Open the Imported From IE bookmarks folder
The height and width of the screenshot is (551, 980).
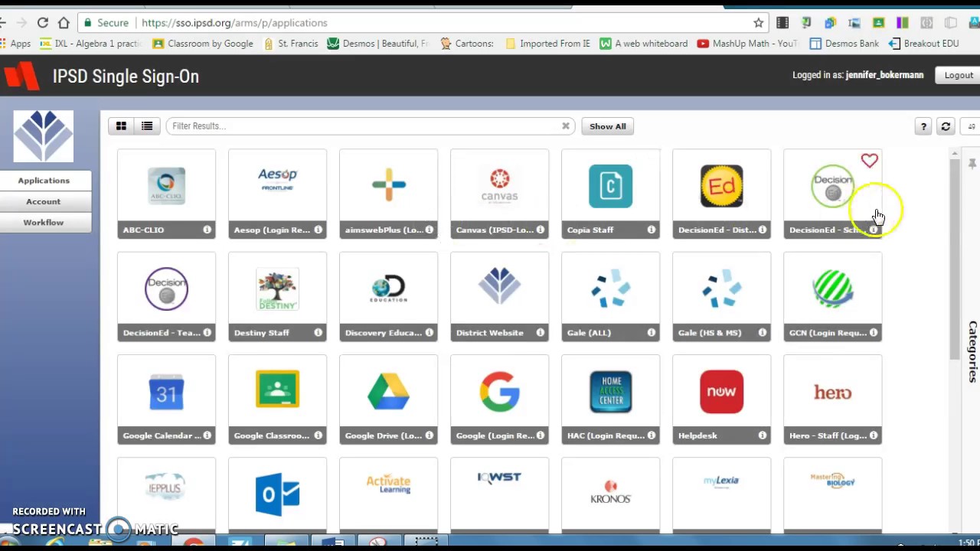click(547, 44)
